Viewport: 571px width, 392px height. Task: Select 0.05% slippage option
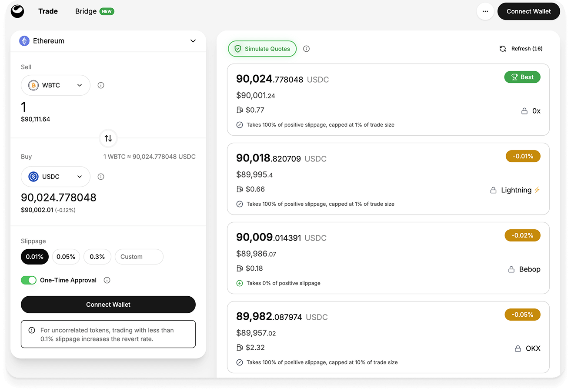pos(66,257)
